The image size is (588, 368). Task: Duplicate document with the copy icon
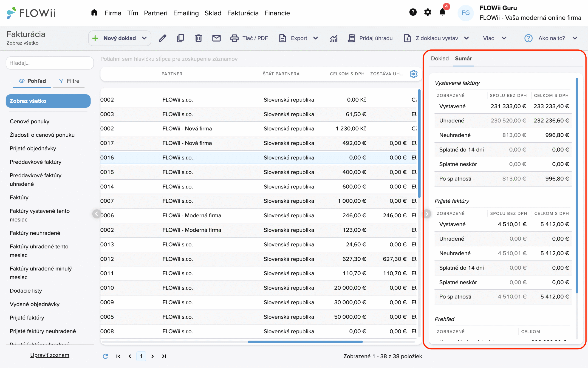coord(180,38)
